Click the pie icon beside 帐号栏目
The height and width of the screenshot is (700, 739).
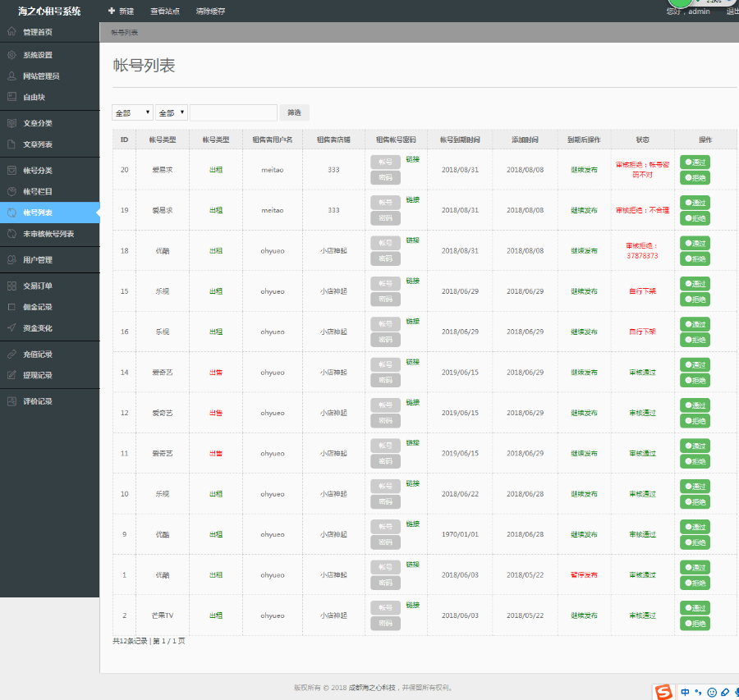click(x=11, y=191)
